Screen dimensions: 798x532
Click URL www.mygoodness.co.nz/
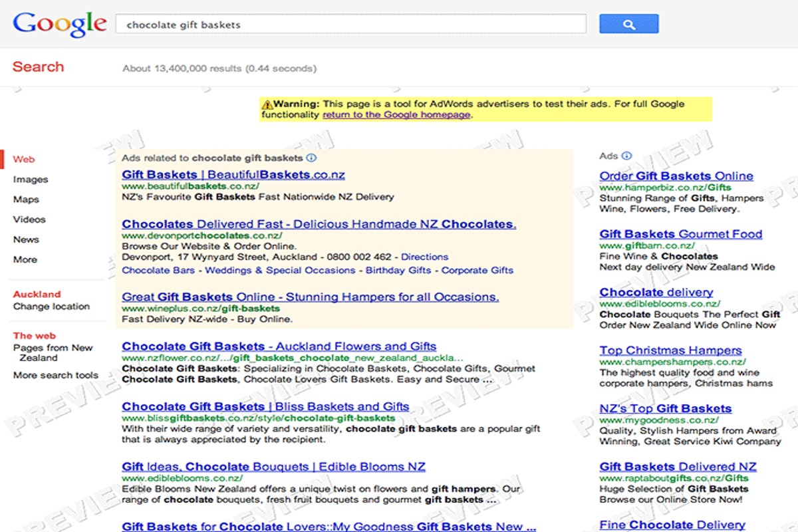point(659,420)
